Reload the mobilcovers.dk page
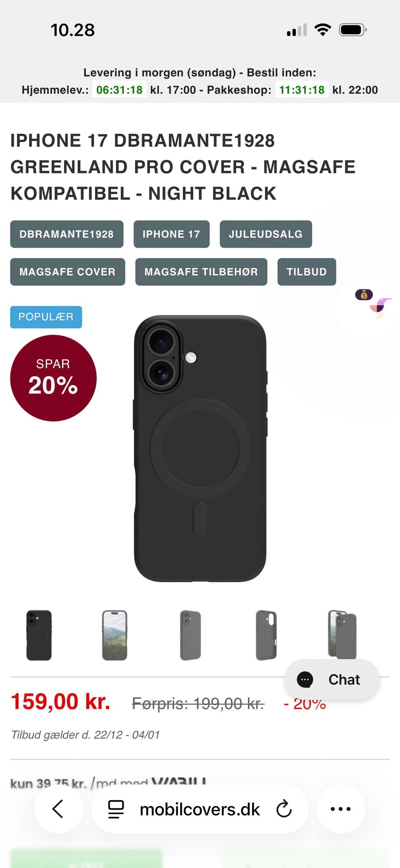Screen dimensions: 400x868 [284, 809]
